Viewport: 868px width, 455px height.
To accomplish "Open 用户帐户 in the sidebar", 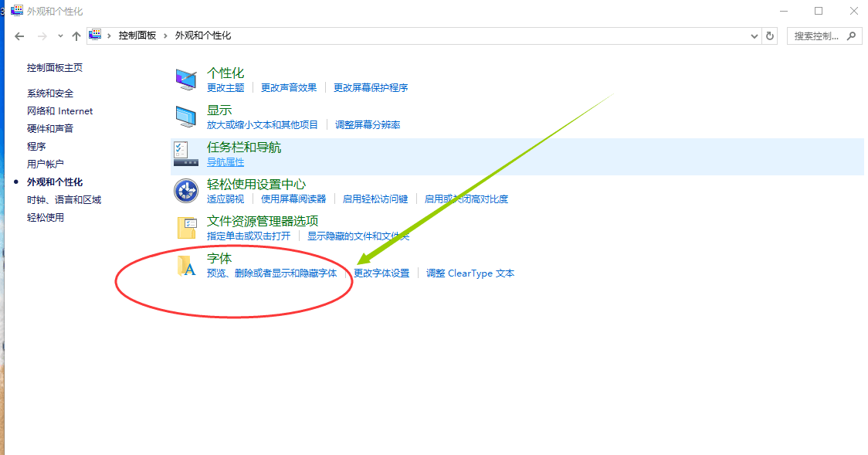I will coord(46,164).
